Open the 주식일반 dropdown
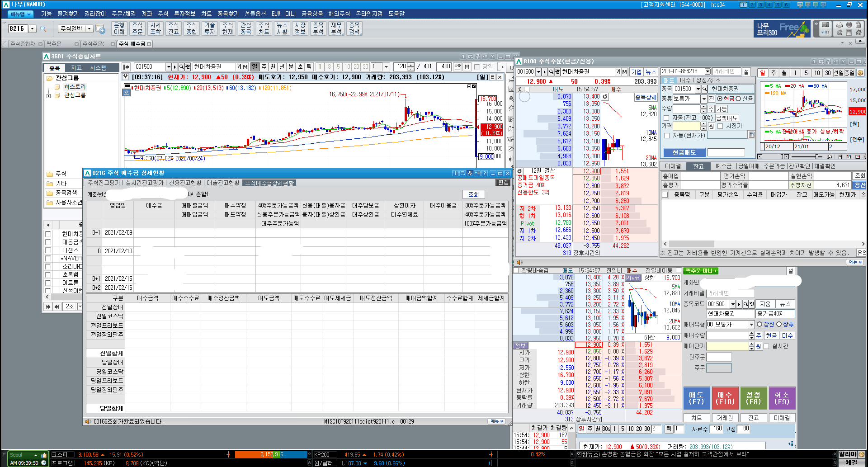Viewport: 868px width, 467px height. 89,28
